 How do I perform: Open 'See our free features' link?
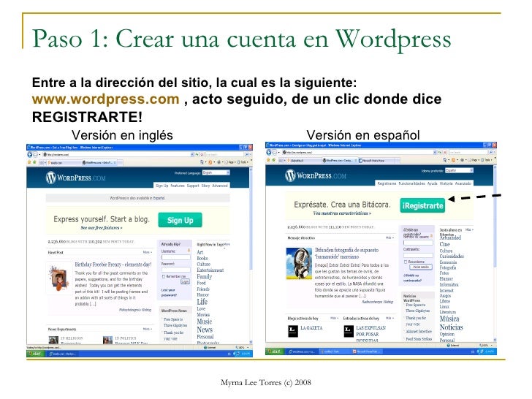click(102, 228)
